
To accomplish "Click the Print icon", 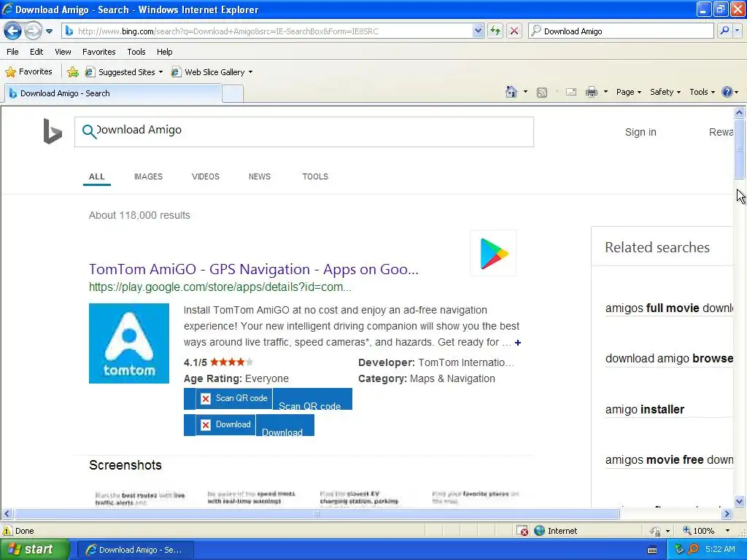I will (591, 92).
